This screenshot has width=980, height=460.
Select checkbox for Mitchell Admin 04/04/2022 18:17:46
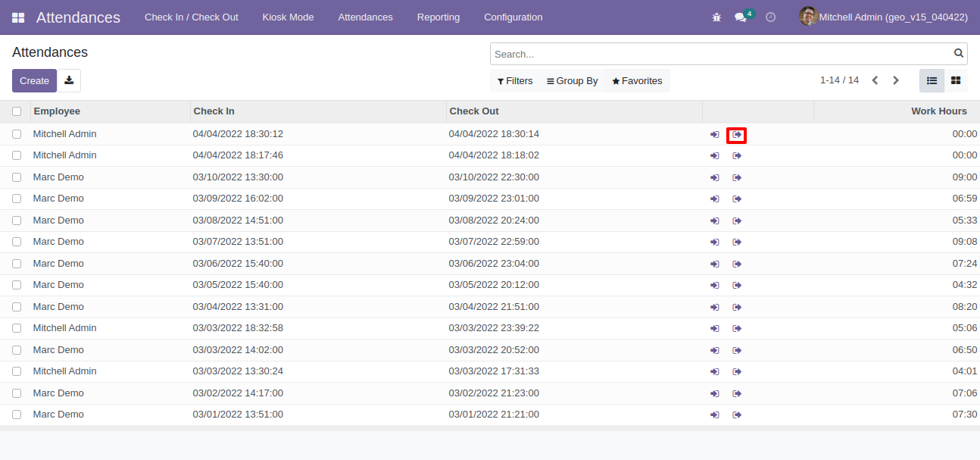(17, 155)
